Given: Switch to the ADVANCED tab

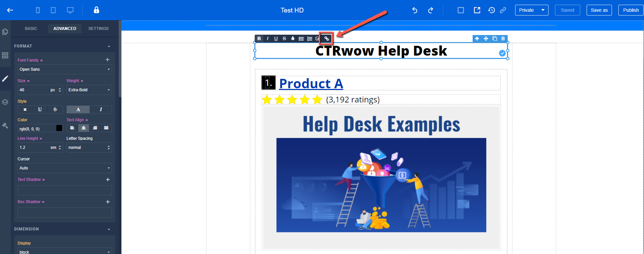Looking at the screenshot, I should pos(65,29).
